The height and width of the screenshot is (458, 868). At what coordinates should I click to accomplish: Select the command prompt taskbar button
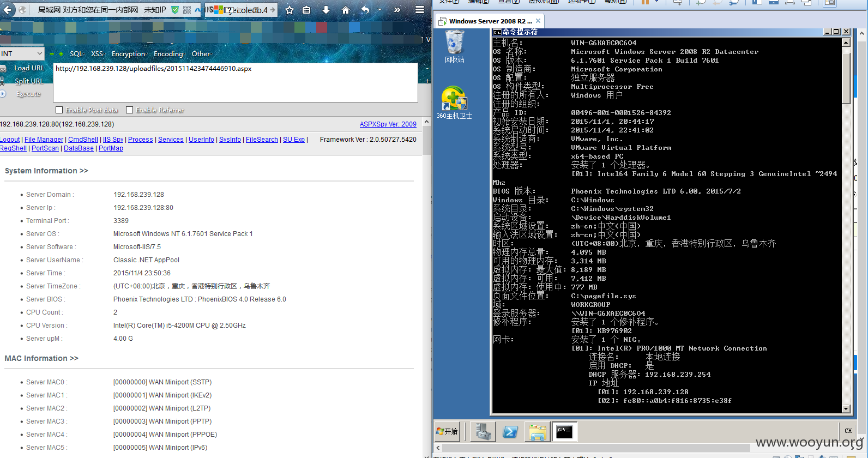tap(564, 431)
